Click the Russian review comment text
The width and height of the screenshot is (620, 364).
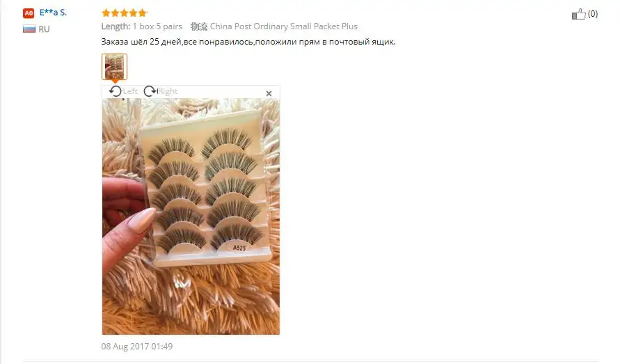click(x=248, y=42)
